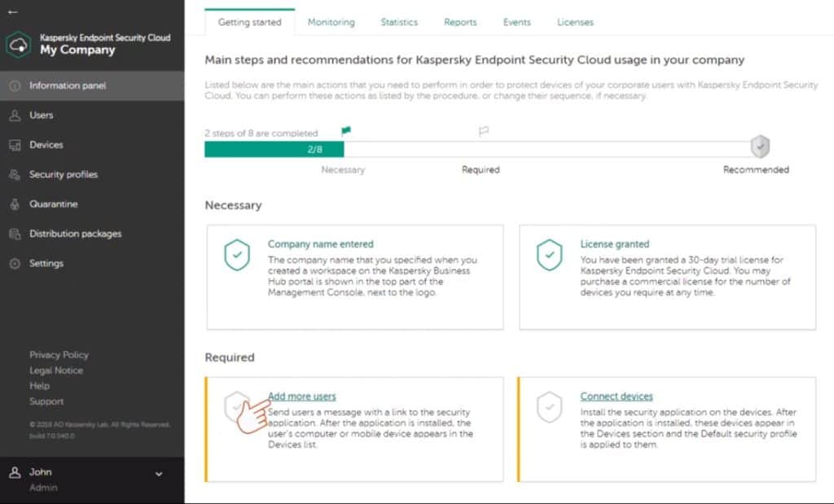This screenshot has height=504, width=834.
Task: Click the Connect devices shield icon
Action: coord(550,407)
